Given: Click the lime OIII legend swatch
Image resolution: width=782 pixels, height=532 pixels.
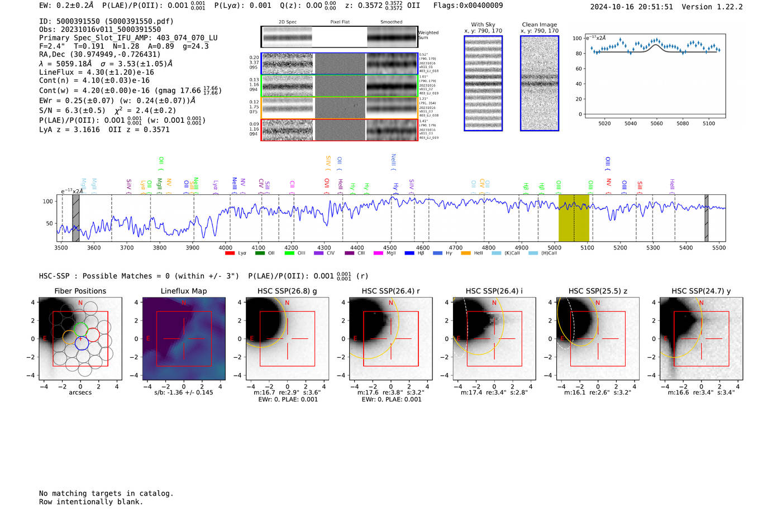Looking at the screenshot, I should click(x=289, y=253).
